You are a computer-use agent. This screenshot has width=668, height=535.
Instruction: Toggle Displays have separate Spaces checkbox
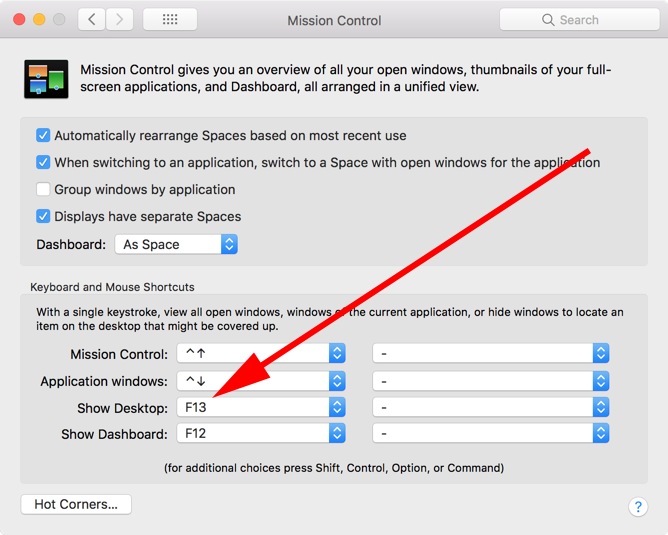[x=43, y=216]
